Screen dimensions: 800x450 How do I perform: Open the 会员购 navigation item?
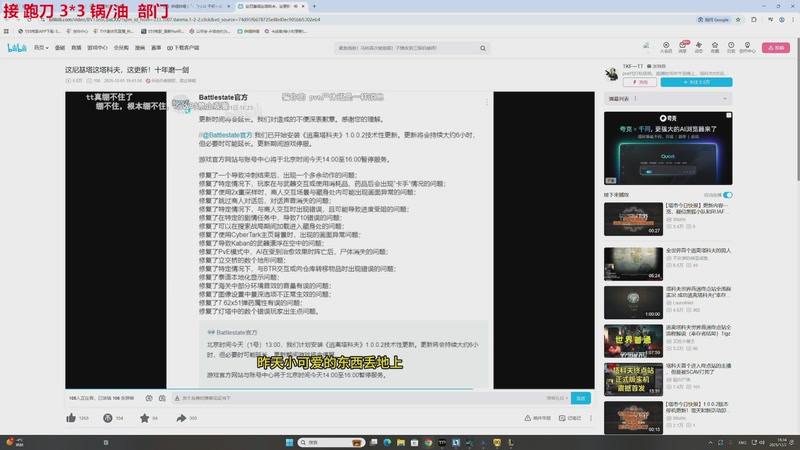tap(121, 48)
